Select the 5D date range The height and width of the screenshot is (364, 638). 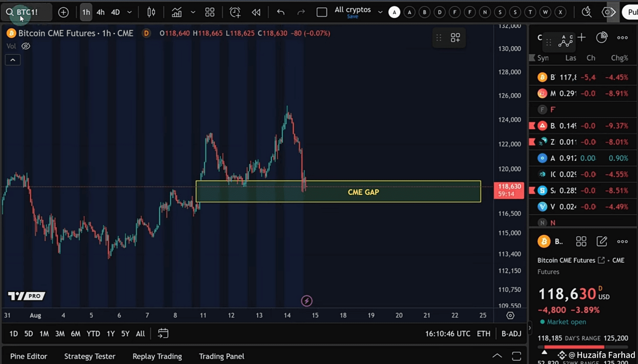28,334
